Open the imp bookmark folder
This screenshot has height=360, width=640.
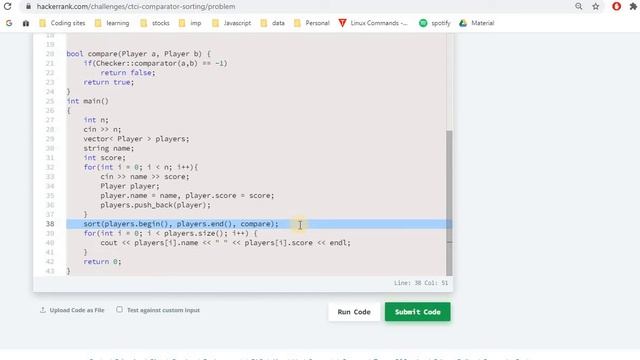pos(190,23)
